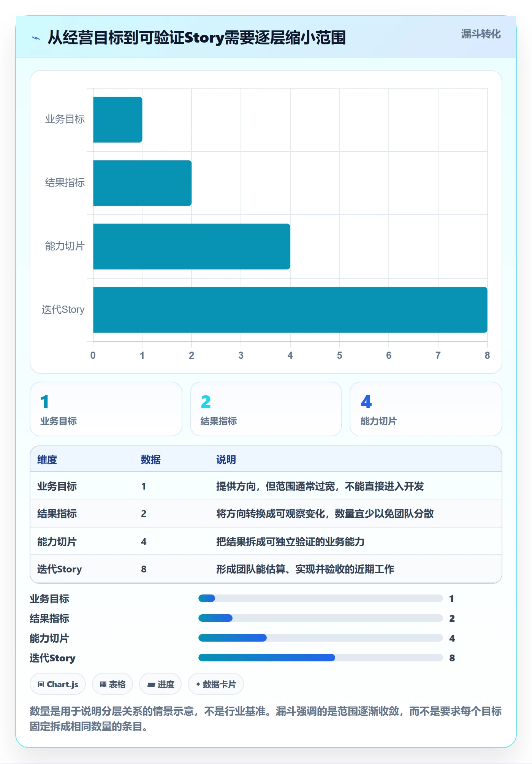532x764 pixels.
Task: Click the 维度 column header
Action: [47, 460]
